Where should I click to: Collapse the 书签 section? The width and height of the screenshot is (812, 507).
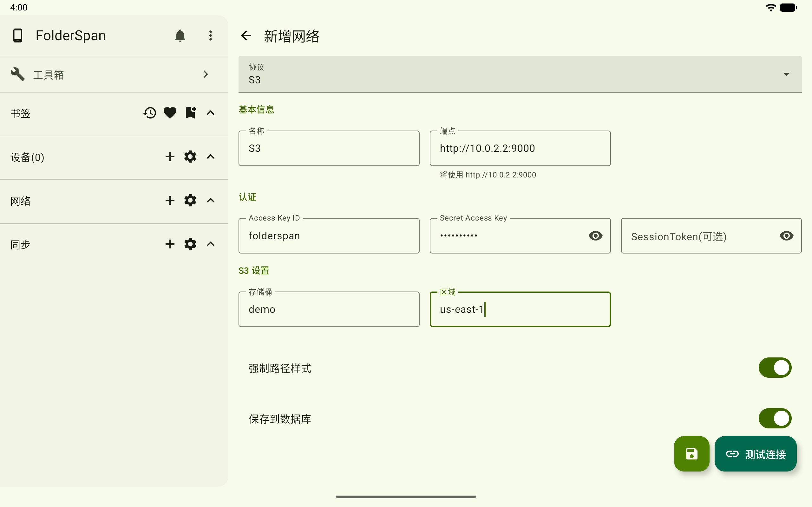coord(210,113)
